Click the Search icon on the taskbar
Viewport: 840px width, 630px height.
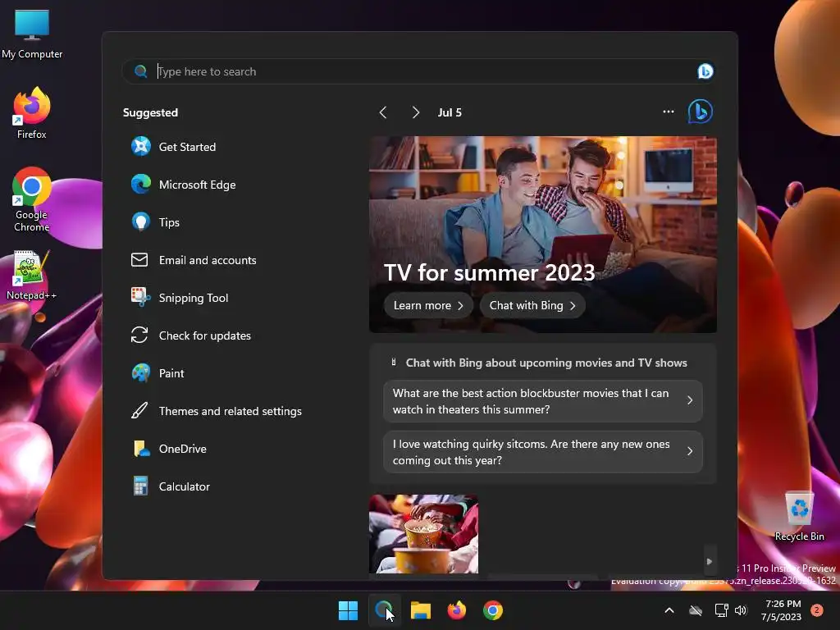point(384,610)
